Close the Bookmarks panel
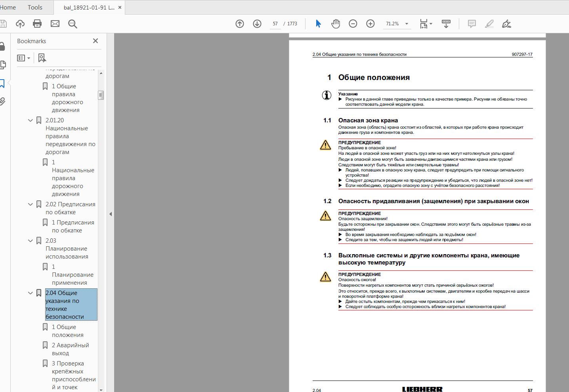The width and height of the screenshot is (569, 392). 95,41
